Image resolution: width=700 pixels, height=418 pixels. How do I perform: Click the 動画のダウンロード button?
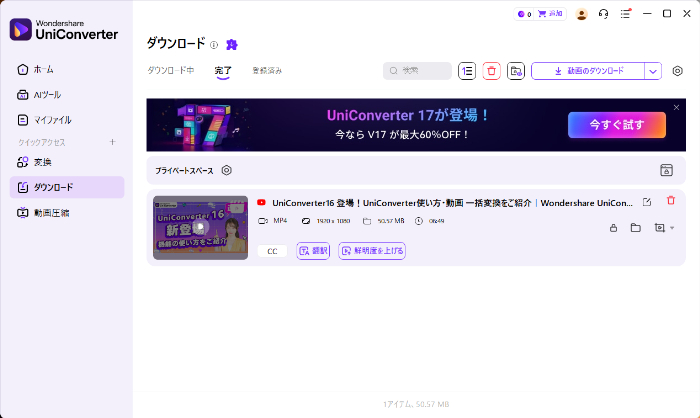point(588,71)
